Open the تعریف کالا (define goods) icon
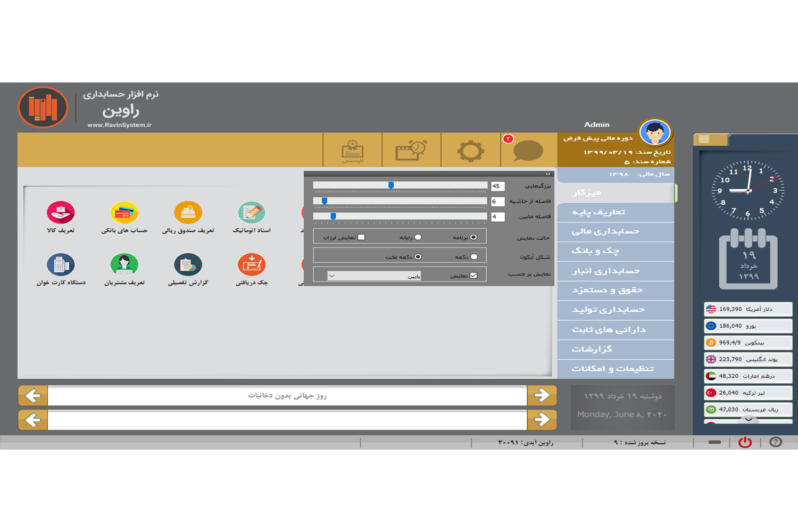 click(61, 213)
